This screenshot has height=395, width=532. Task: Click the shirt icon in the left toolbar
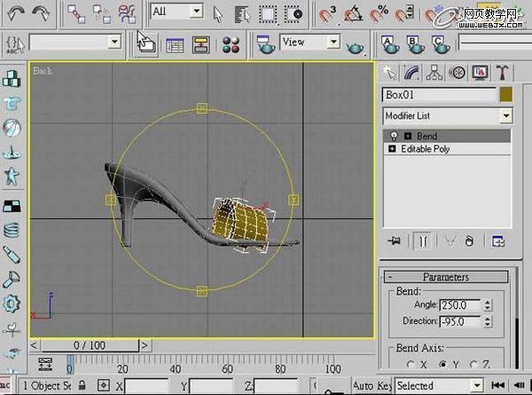(x=12, y=103)
